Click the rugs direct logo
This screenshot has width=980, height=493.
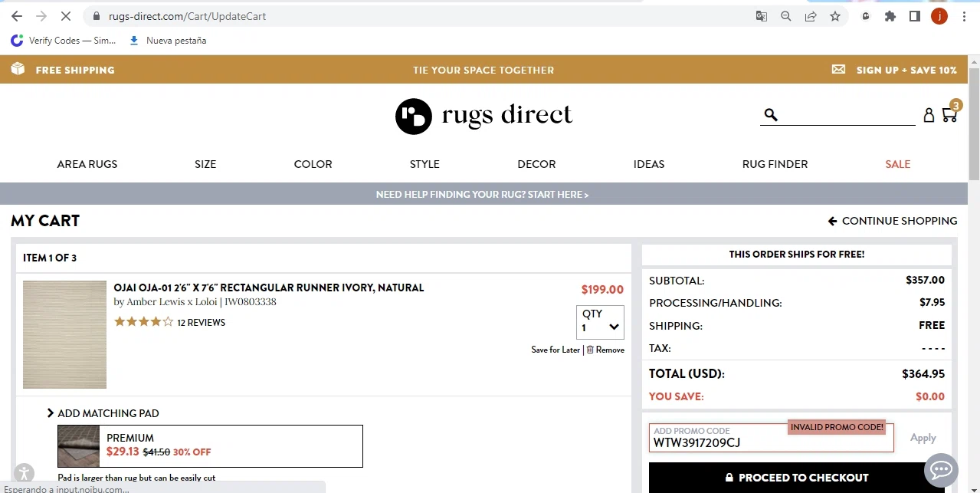click(483, 116)
